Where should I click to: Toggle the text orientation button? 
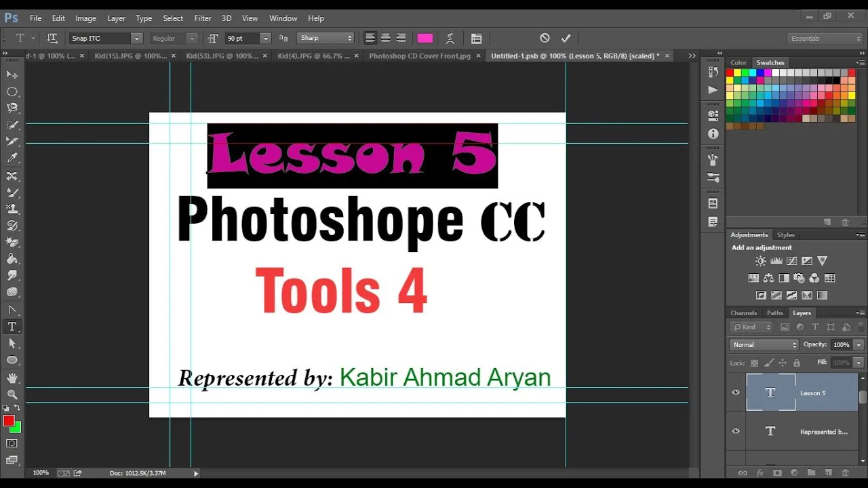click(52, 39)
